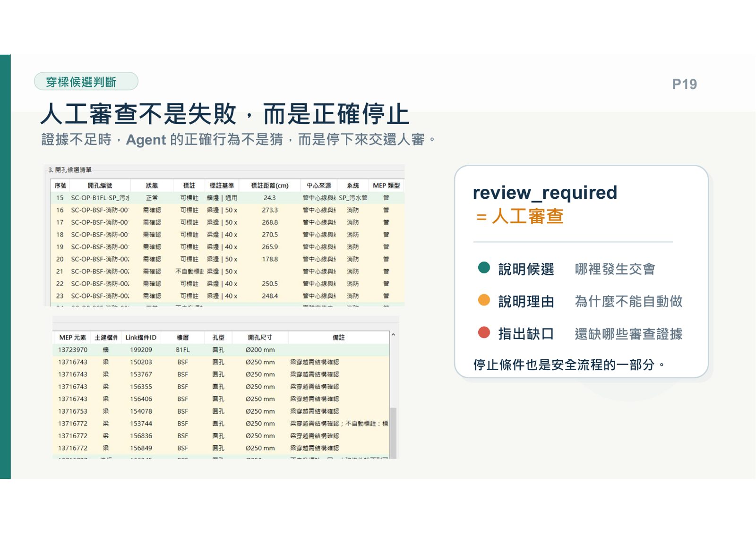Click the MEP 元素 column header
Image resolution: width=756 pixels, height=534 pixels.
click(x=73, y=338)
